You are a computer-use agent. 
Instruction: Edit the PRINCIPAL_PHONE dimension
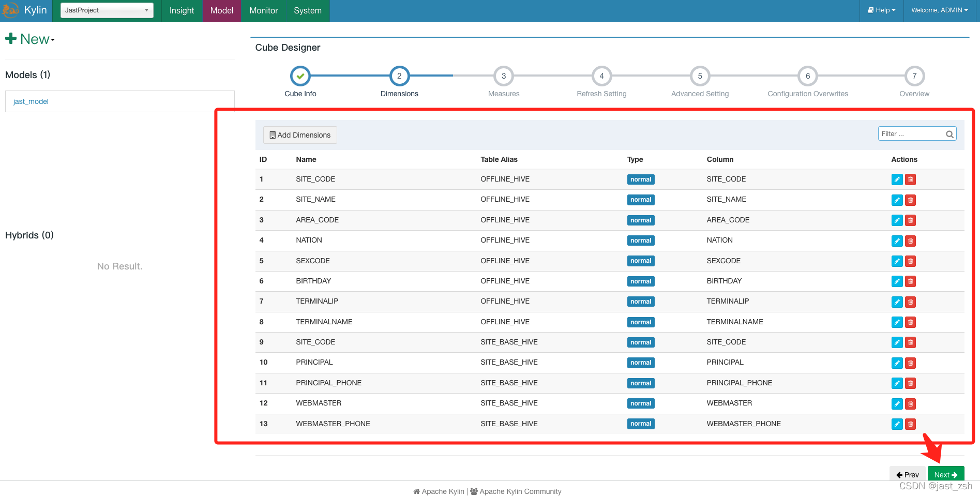tap(897, 383)
